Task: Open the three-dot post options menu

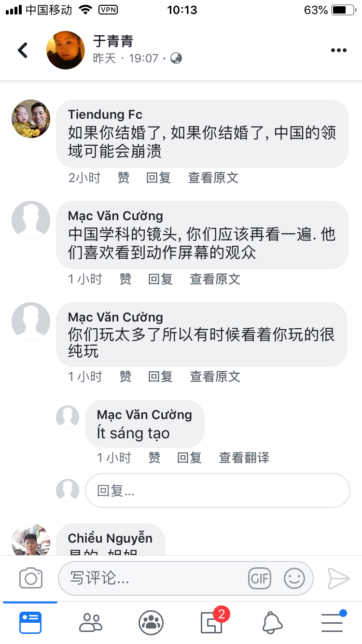Action: (339, 50)
